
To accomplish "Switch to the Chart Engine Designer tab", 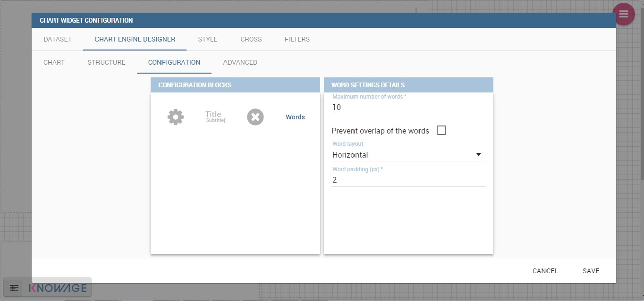I will (x=135, y=39).
